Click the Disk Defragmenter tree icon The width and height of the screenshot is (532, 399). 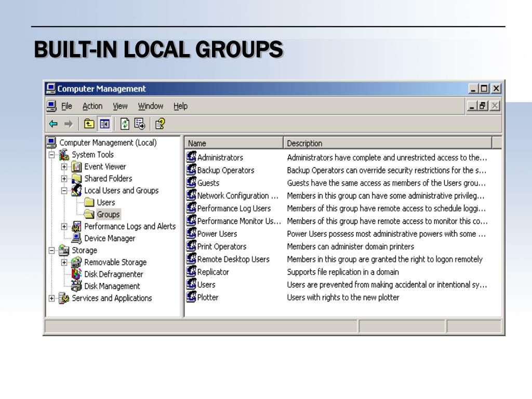click(x=77, y=274)
